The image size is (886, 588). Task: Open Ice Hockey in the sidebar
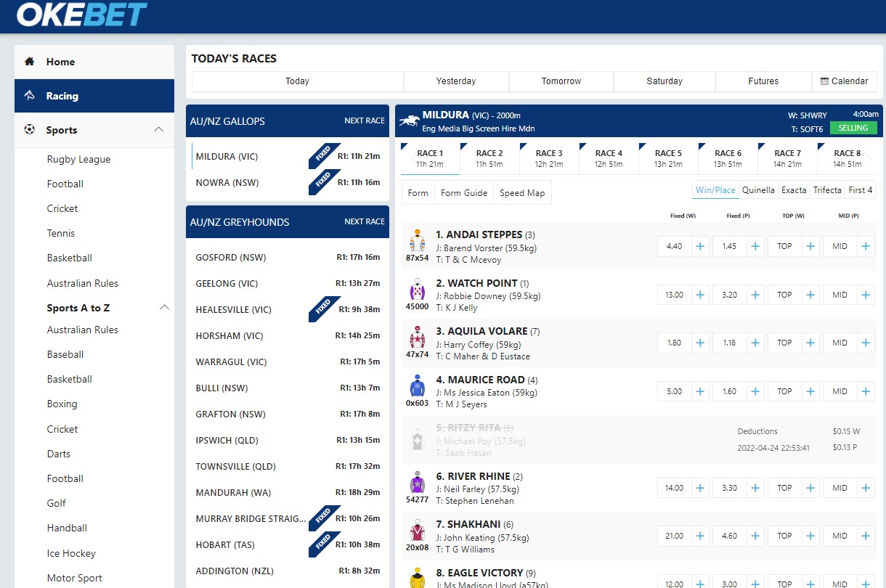[x=71, y=553]
